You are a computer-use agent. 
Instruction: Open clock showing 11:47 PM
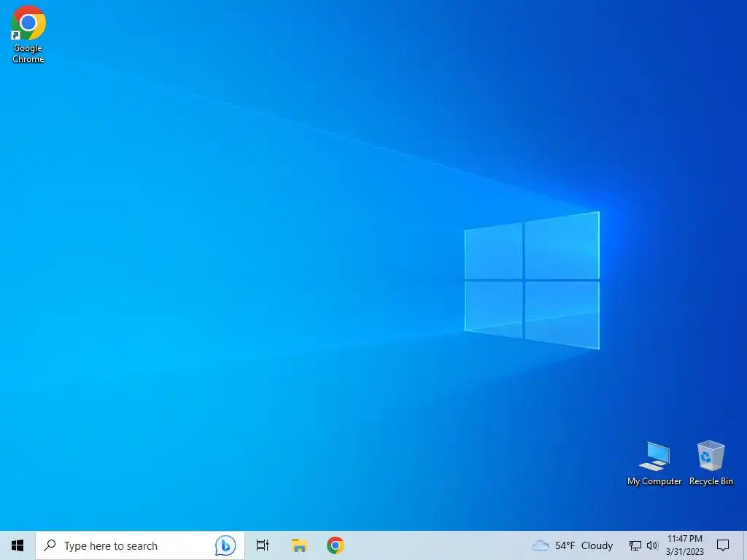coord(684,545)
